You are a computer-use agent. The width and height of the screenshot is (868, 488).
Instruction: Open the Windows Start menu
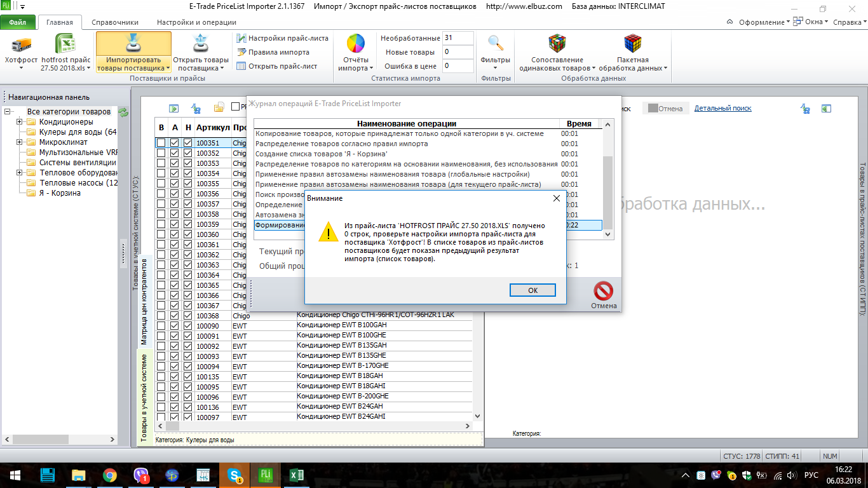[x=14, y=475]
